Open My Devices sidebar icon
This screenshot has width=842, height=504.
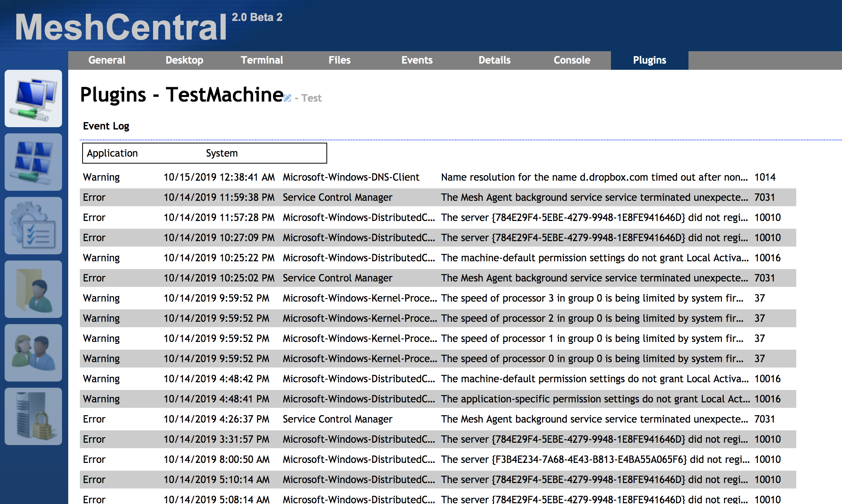point(33,98)
